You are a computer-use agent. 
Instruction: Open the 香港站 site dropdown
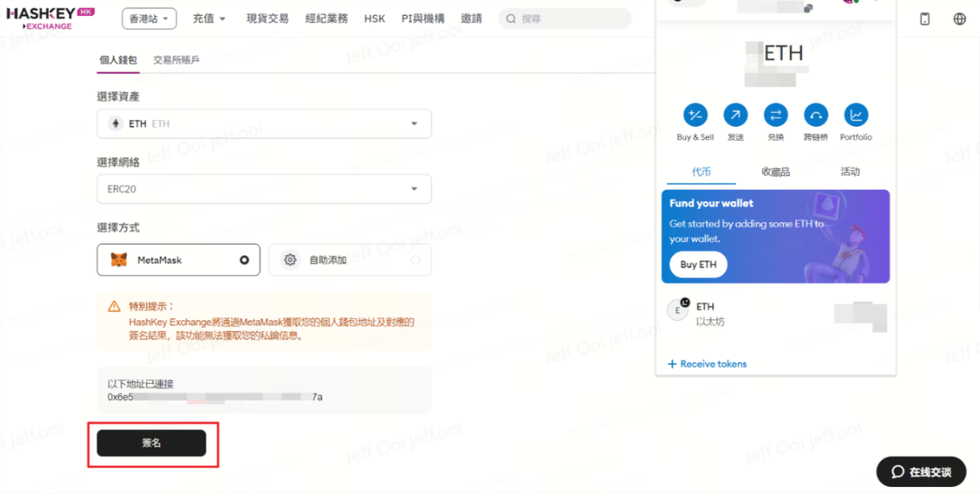click(150, 18)
